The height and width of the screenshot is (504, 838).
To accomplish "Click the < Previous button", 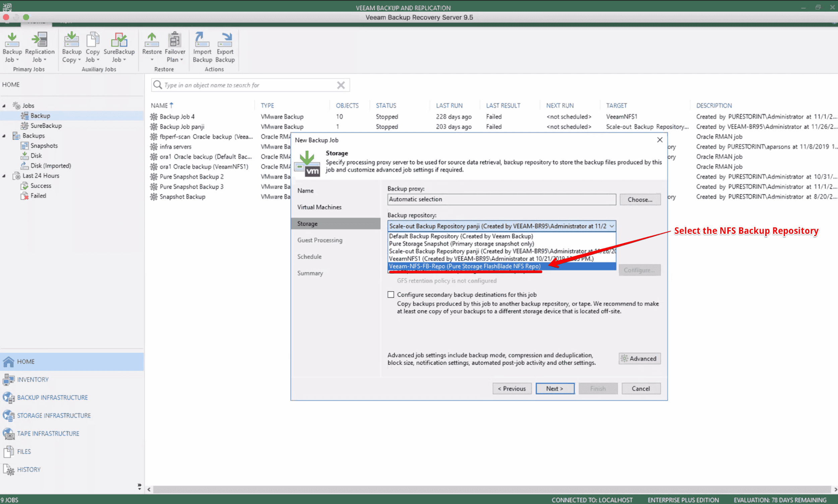I will click(512, 388).
